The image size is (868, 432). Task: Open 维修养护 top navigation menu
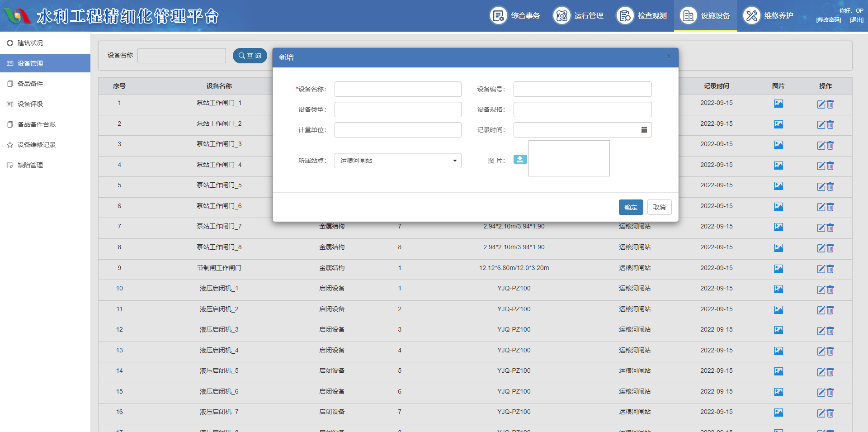pos(768,16)
